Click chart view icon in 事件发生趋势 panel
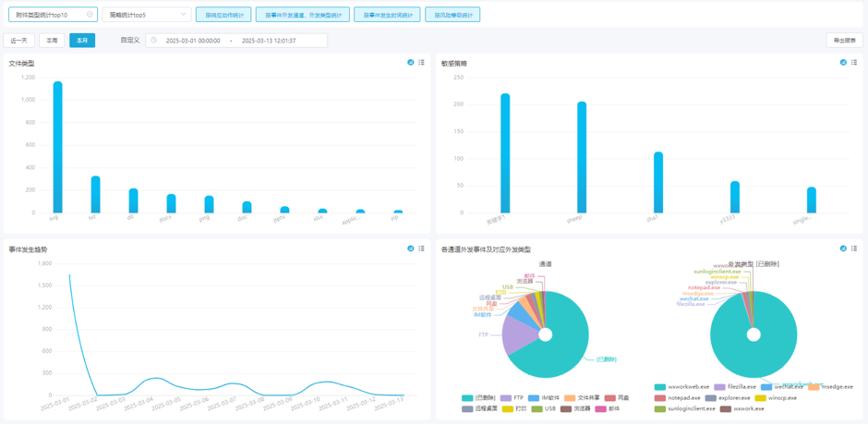The image size is (868, 425). pos(410,249)
